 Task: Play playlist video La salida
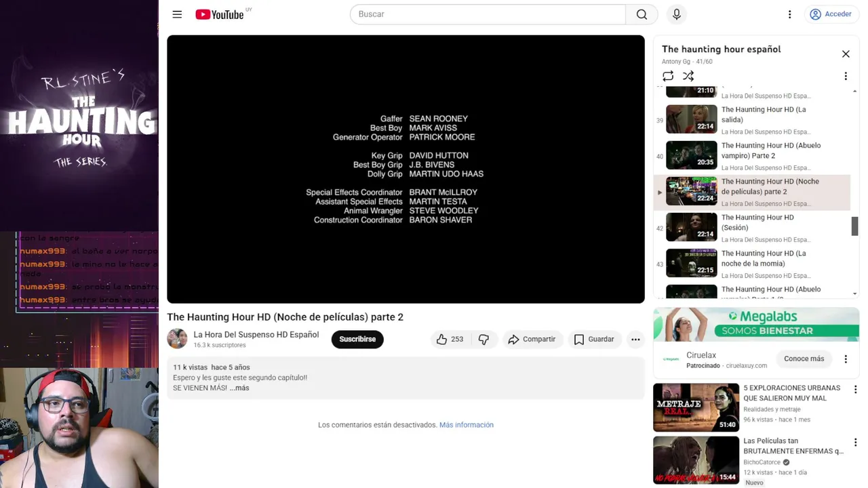[x=751, y=120]
